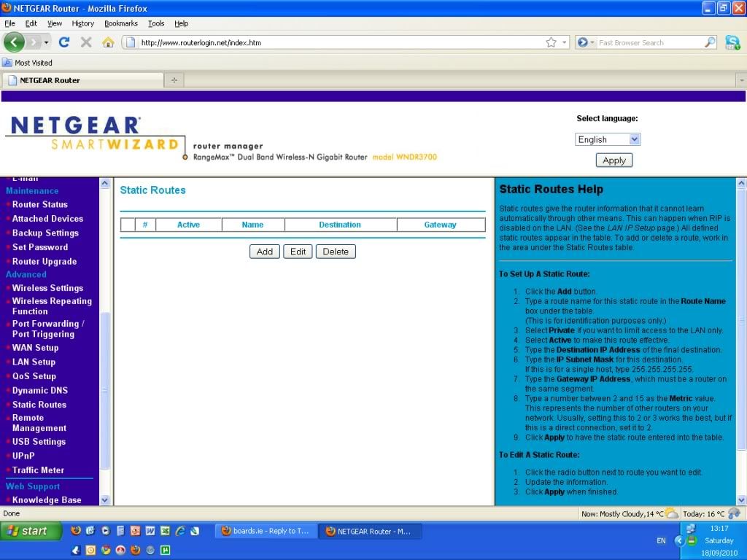Open the USB Settings link
This screenshot has width=747, height=560.
click(x=39, y=441)
